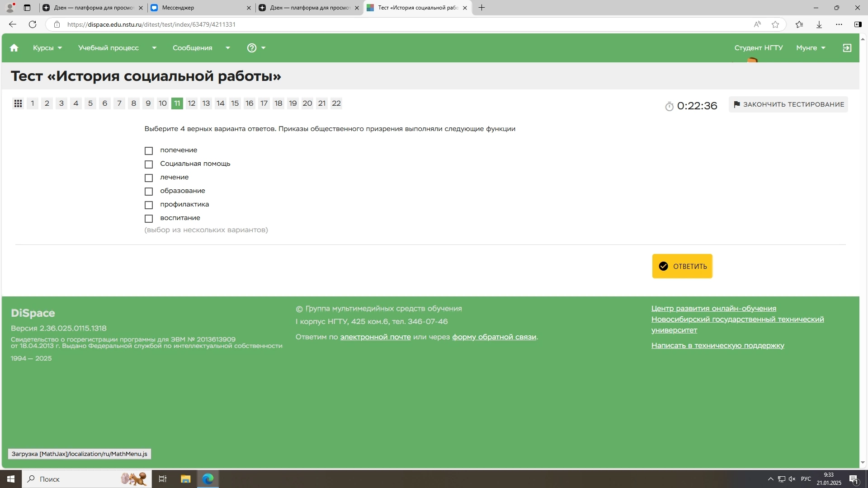The height and width of the screenshot is (488, 868).
Task: Click the Windows search box Поиск
Action: pyautogui.click(x=86, y=479)
